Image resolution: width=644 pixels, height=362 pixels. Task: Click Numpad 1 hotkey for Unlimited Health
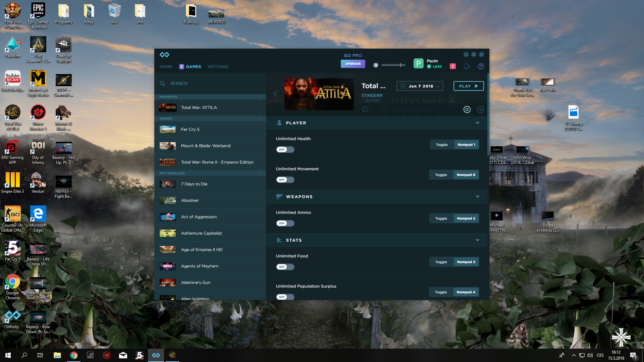tap(466, 145)
